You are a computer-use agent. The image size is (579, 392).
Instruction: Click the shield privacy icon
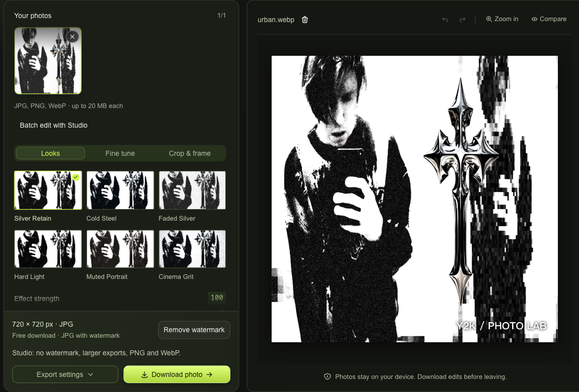327,376
